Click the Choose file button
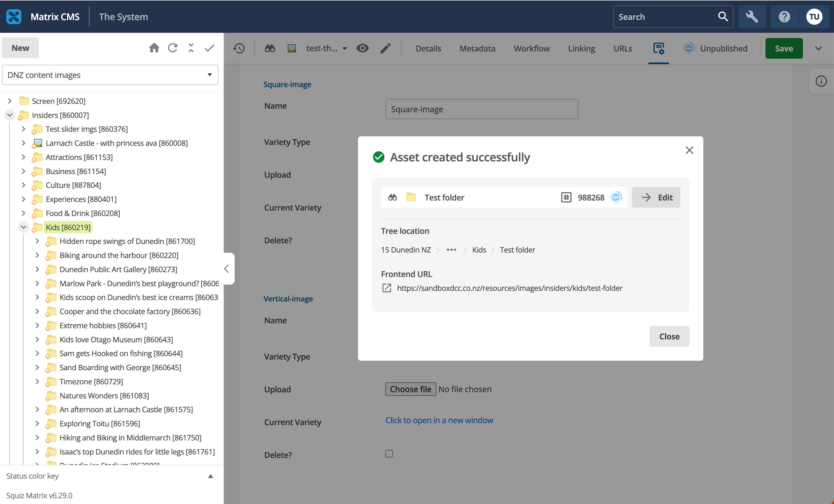The height and width of the screenshot is (504, 834). point(410,389)
